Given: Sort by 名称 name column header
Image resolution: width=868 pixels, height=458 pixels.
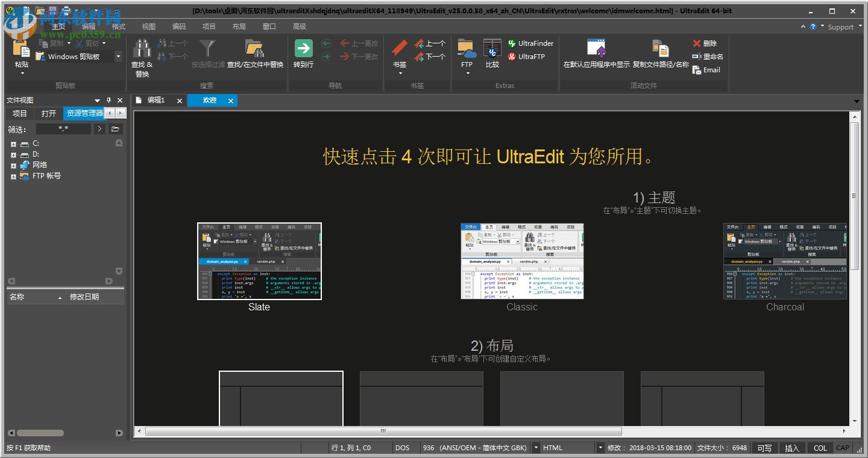Looking at the screenshot, I should [36, 297].
